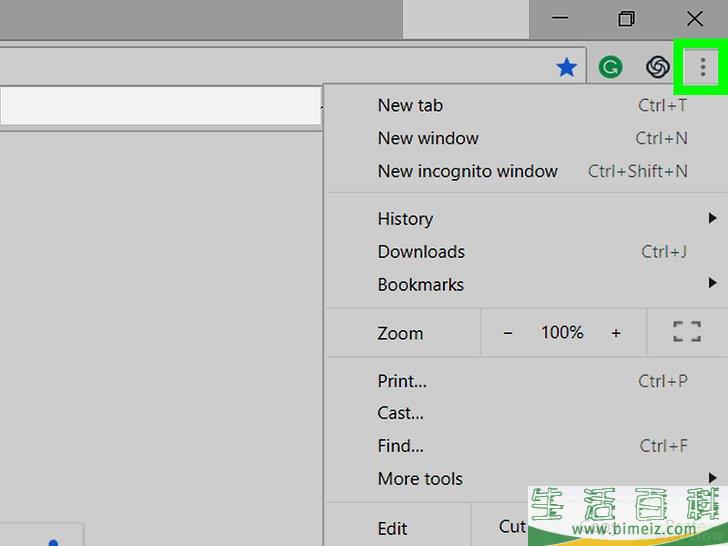728x546 pixels.
Task: Select New tab from the menu
Action: tap(410, 105)
